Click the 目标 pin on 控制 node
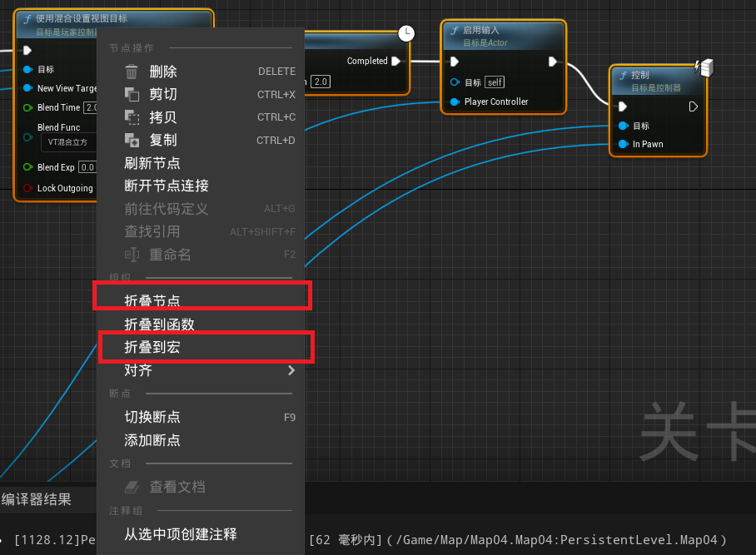 pyautogui.click(x=623, y=126)
